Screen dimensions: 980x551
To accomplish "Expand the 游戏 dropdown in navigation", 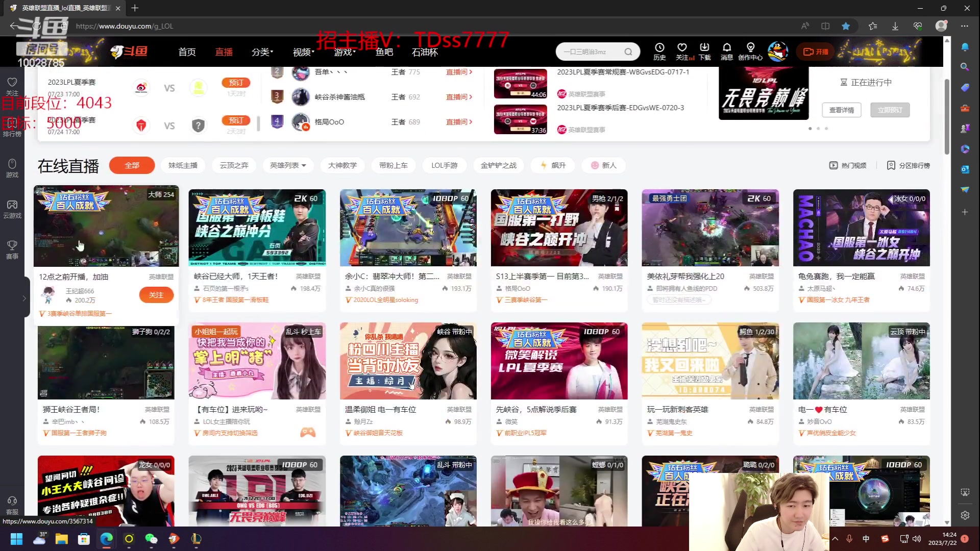I will 345,52.
